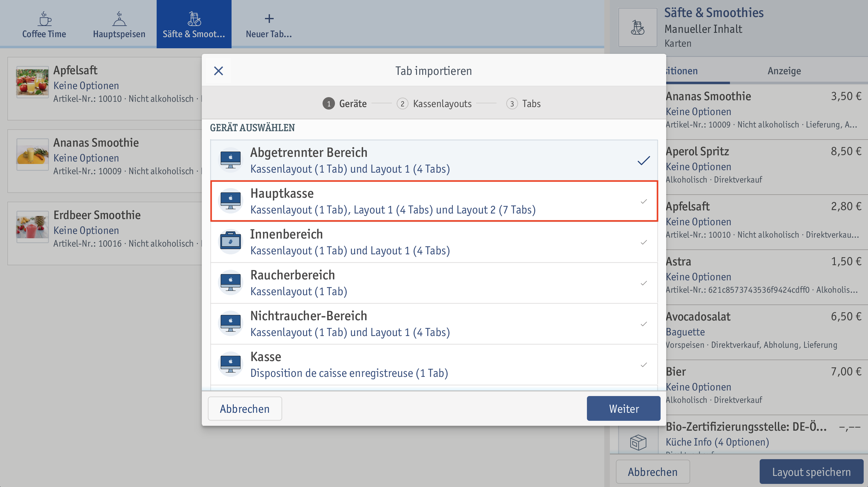Click the Abgetrennter Bereich device icon
The width and height of the screenshot is (868, 487).
coord(231,160)
